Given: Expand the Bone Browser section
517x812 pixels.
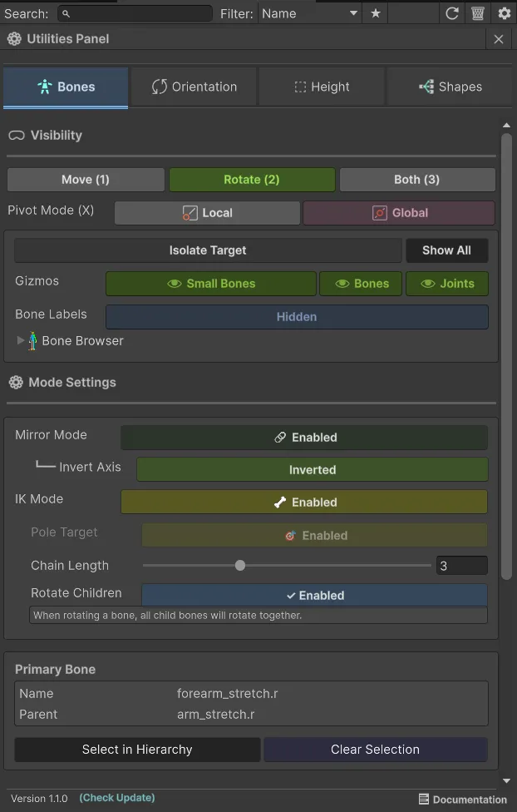Looking at the screenshot, I should (x=20, y=340).
